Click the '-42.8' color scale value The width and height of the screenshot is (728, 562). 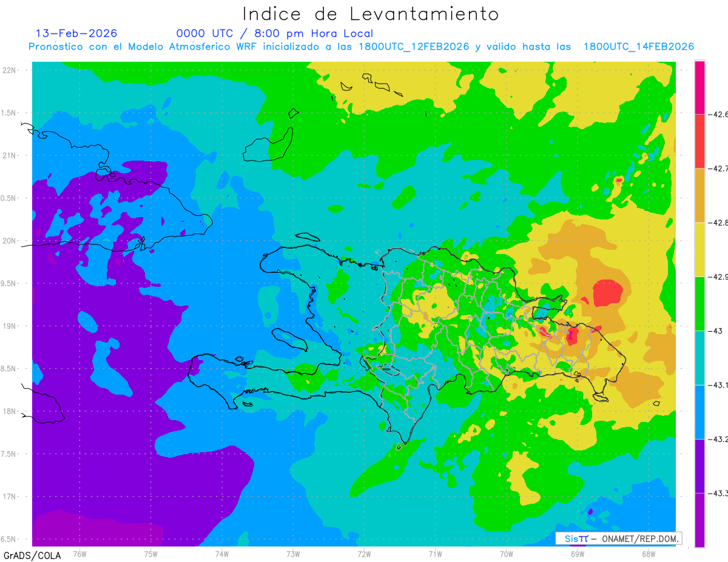[718, 222]
